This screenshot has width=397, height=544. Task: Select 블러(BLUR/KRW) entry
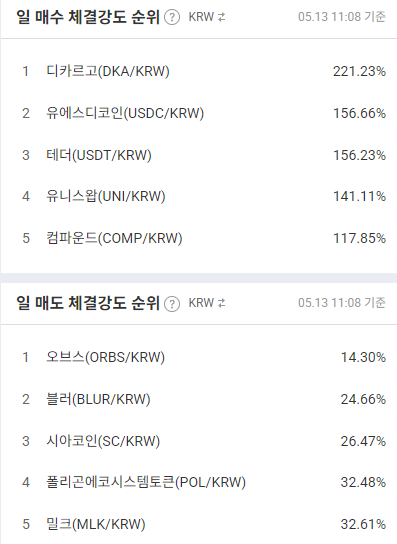98,399
